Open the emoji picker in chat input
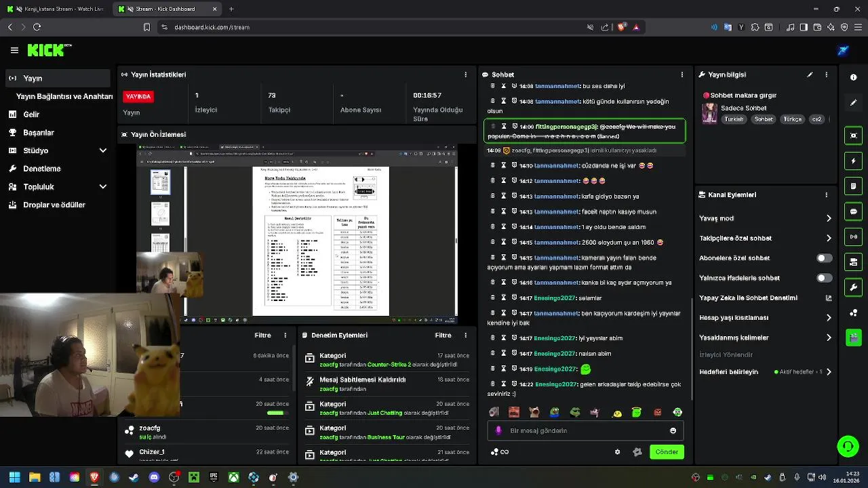The width and height of the screenshot is (868, 488). [673, 430]
